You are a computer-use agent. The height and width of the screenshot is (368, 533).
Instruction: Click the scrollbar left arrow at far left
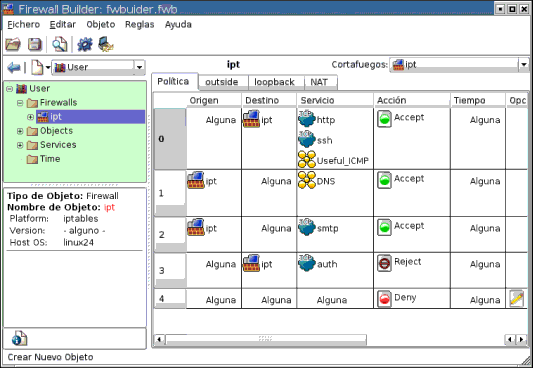tap(159, 339)
